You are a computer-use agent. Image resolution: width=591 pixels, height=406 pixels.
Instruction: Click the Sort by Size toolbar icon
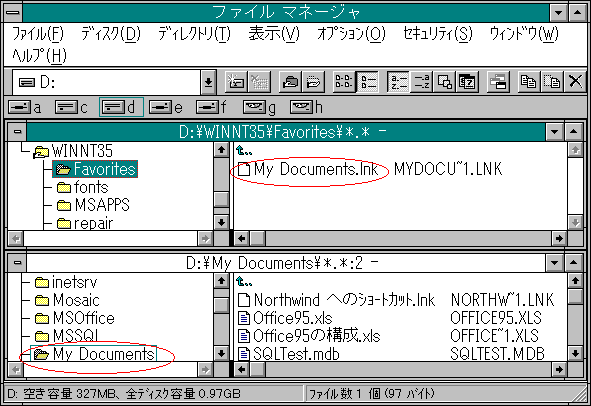444,81
